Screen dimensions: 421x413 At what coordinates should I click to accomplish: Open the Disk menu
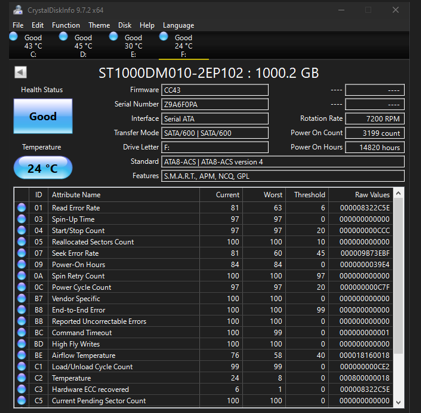125,25
